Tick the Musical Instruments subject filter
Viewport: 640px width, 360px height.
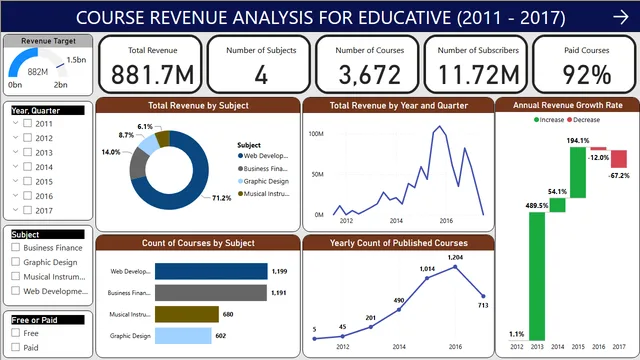[16, 276]
